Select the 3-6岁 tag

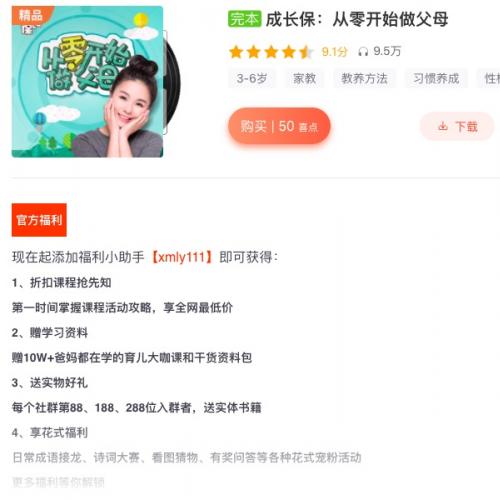[x=252, y=79]
